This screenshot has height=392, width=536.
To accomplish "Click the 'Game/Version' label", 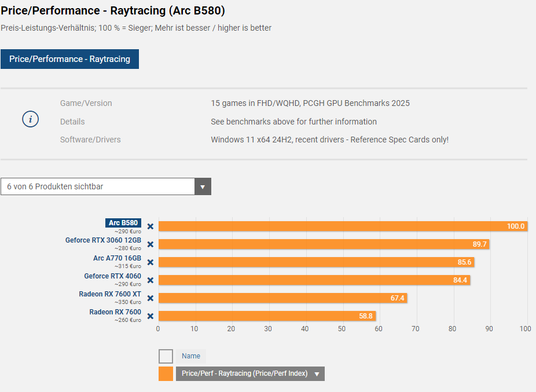I will 86,103.
